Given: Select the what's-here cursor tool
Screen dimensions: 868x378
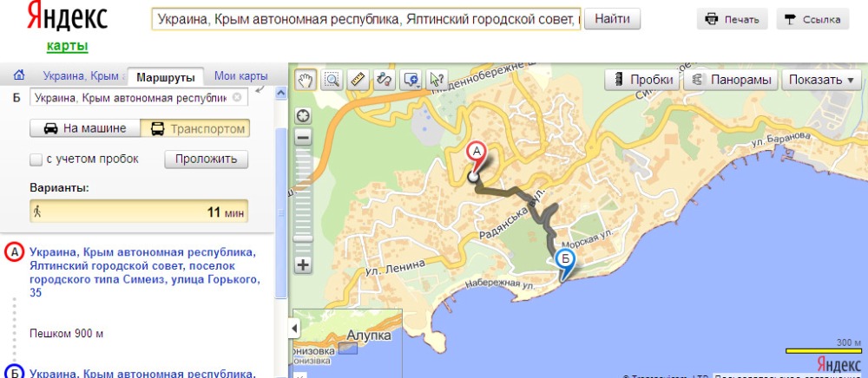Looking at the screenshot, I should [437, 80].
